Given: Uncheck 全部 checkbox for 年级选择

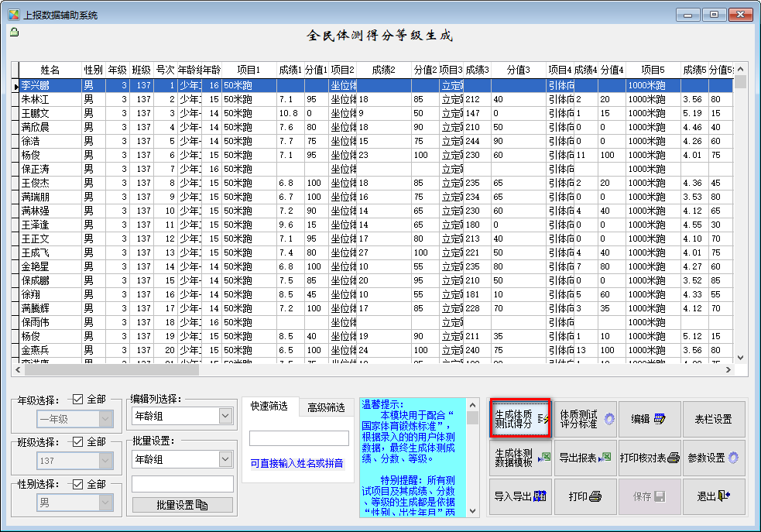Looking at the screenshot, I should pyautogui.click(x=77, y=400).
